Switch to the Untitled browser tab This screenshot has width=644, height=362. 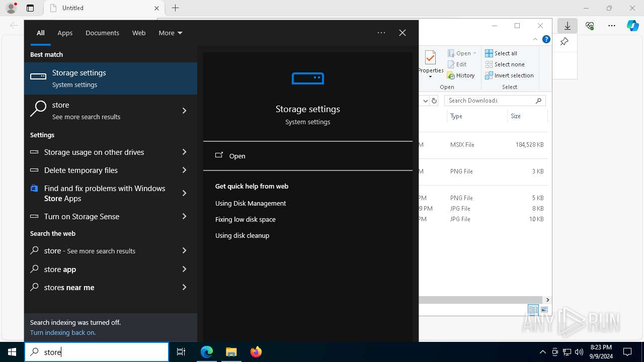coord(103,8)
